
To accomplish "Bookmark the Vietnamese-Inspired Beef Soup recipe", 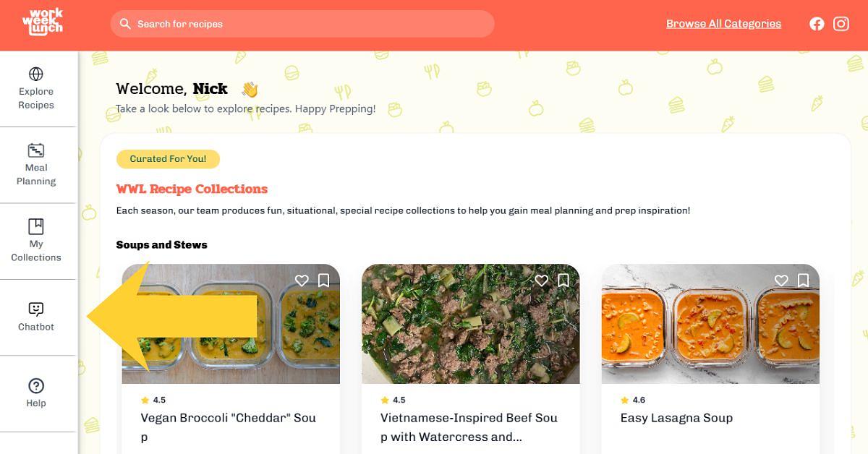I will 563,280.
